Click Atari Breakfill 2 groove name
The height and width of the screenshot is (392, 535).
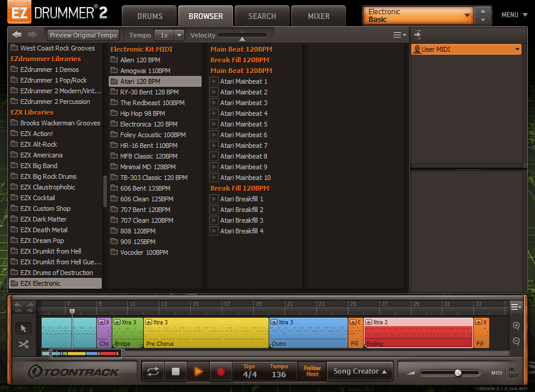pyautogui.click(x=241, y=210)
